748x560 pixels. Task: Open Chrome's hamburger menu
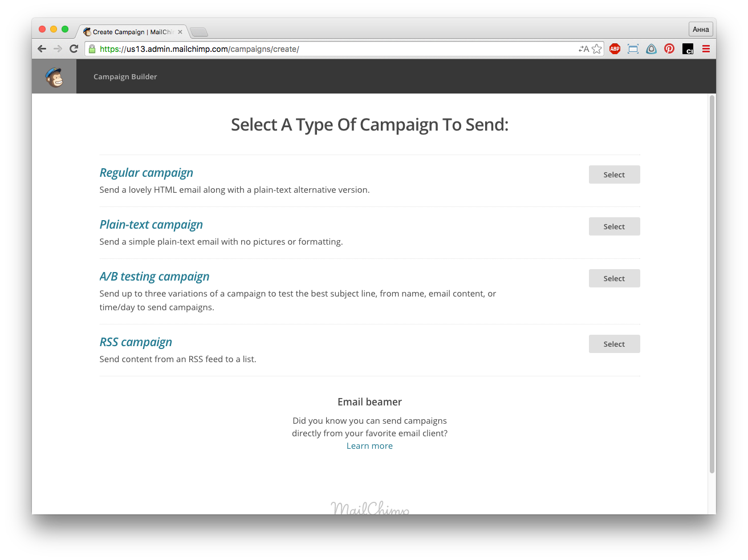(x=706, y=49)
